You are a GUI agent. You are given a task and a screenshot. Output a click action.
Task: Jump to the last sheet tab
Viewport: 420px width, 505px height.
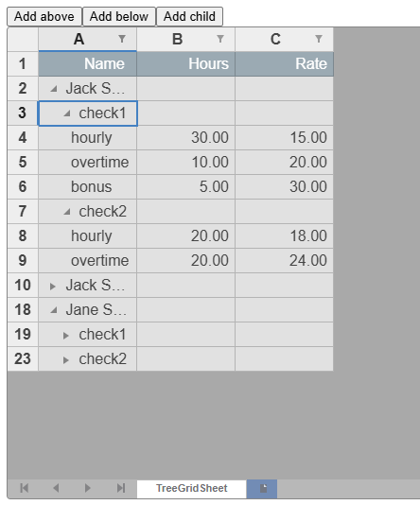pos(121,488)
